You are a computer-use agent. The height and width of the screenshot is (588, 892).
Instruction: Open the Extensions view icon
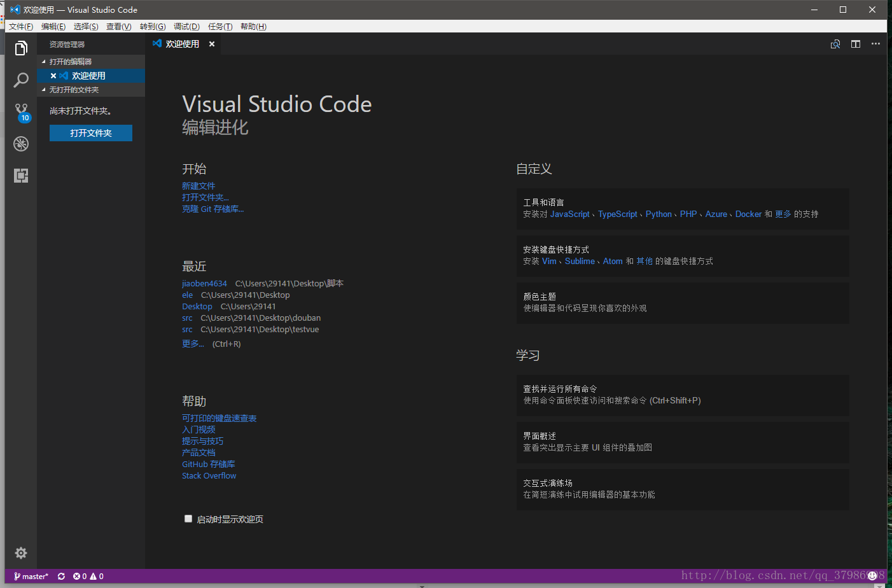coord(21,176)
